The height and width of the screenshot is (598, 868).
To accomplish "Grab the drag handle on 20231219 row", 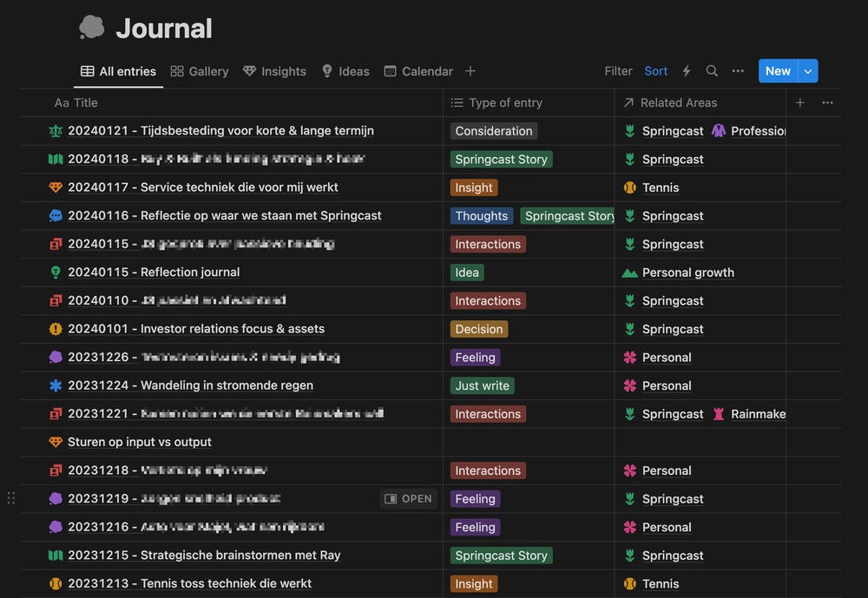I will pos(11,498).
